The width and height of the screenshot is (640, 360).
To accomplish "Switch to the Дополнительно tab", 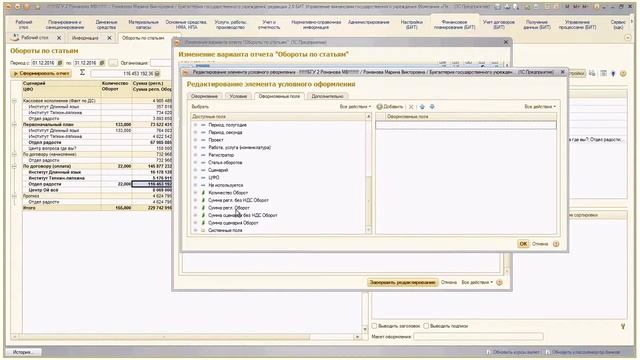I will 327,96.
